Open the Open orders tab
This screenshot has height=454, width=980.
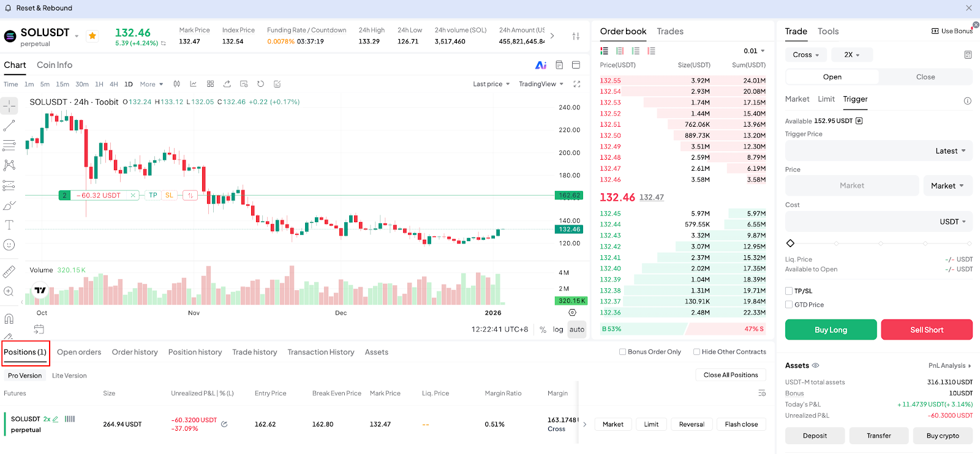[79, 352]
